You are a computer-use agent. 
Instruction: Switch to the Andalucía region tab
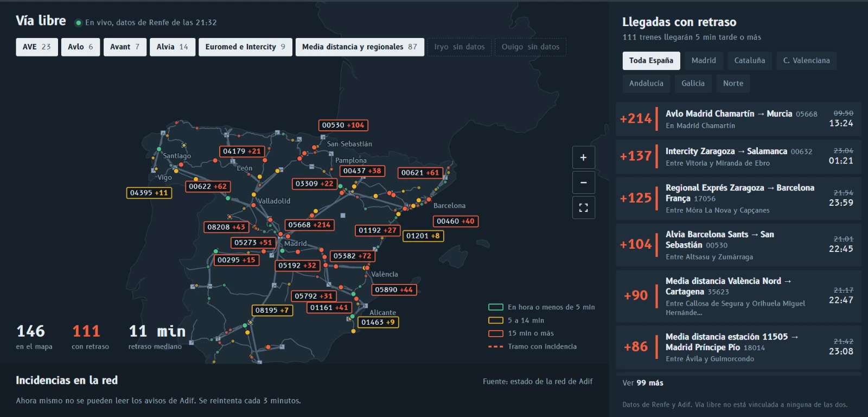click(x=646, y=83)
